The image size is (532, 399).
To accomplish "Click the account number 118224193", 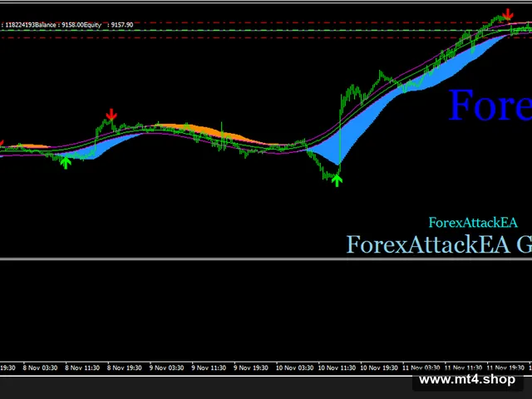I will pos(20,25).
